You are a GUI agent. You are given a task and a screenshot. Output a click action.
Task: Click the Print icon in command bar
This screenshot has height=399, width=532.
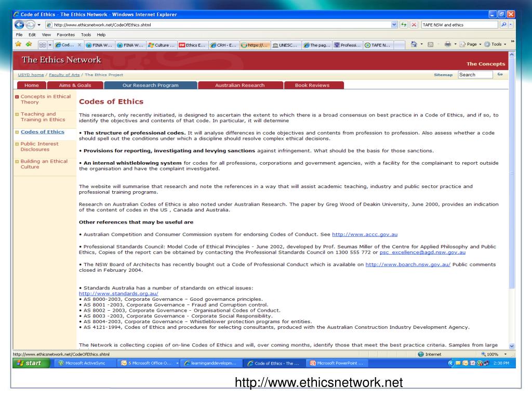tap(448, 45)
